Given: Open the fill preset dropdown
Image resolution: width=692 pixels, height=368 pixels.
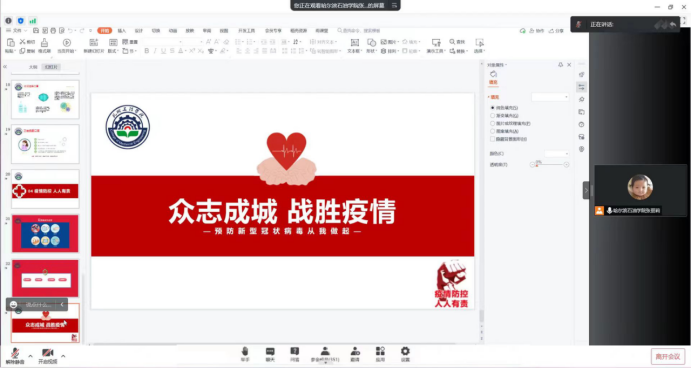Looking at the screenshot, I should coord(550,97).
